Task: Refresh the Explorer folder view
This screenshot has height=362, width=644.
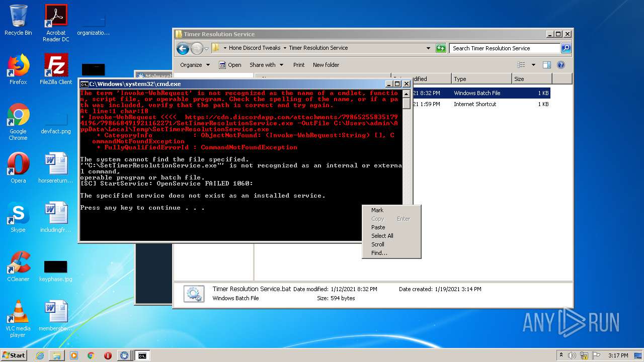Action: click(441, 48)
